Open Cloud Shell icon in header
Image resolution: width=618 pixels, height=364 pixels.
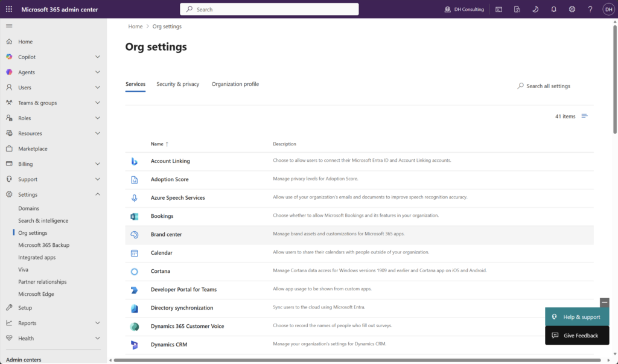499,9
